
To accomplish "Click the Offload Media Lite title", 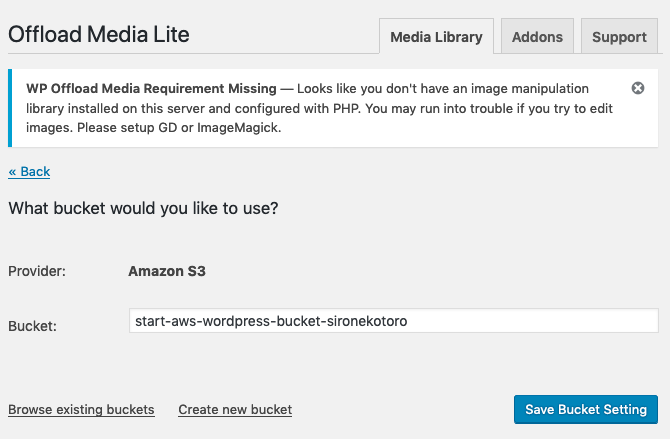I will click(x=98, y=34).
